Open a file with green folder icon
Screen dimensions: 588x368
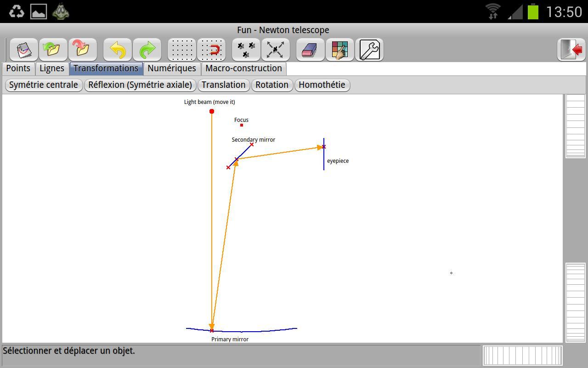(53, 50)
